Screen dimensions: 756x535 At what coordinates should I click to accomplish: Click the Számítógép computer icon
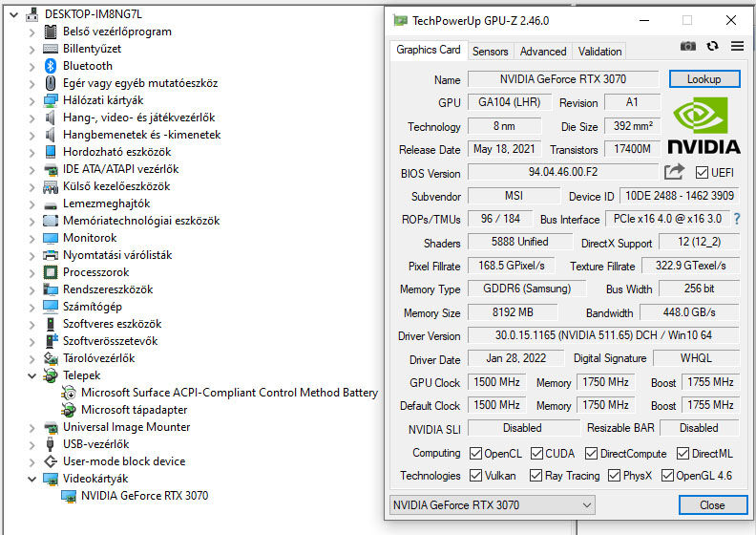51,307
